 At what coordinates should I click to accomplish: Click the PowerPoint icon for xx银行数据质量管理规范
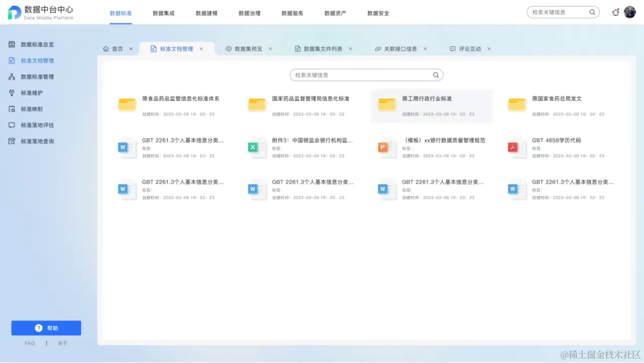pos(386,147)
